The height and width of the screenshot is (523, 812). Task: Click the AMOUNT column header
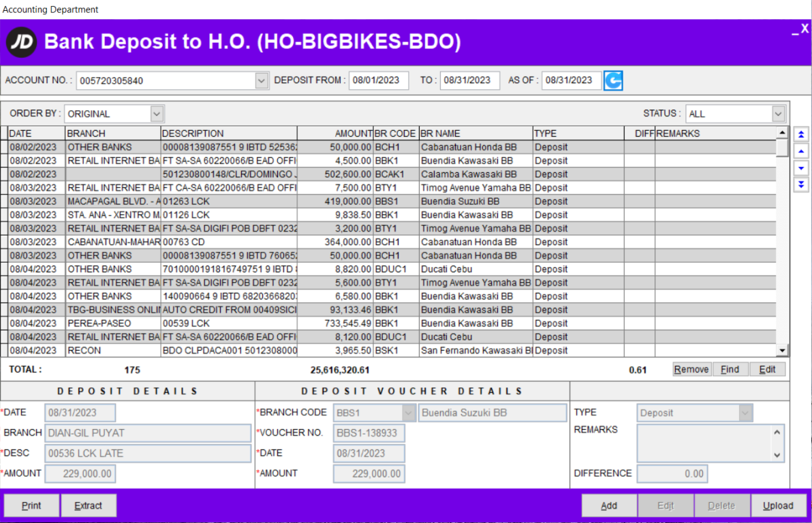click(x=335, y=133)
